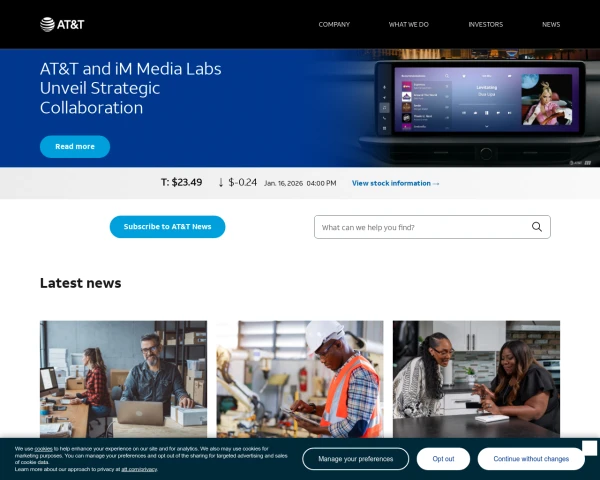Screen dimensions: 600x480
Task: Open the att.com/privacy link
Action: 140,468
